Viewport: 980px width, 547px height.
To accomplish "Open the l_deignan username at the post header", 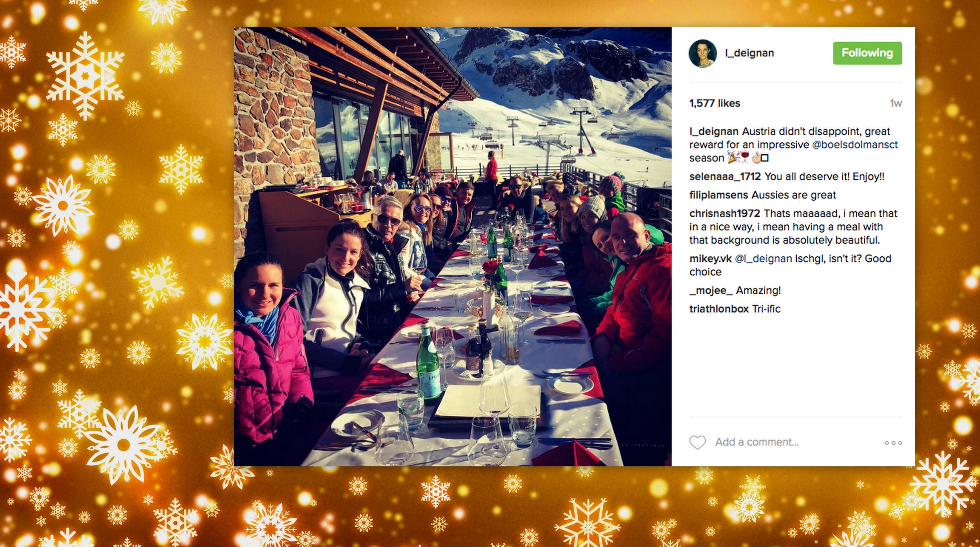I will click(749, 53).
